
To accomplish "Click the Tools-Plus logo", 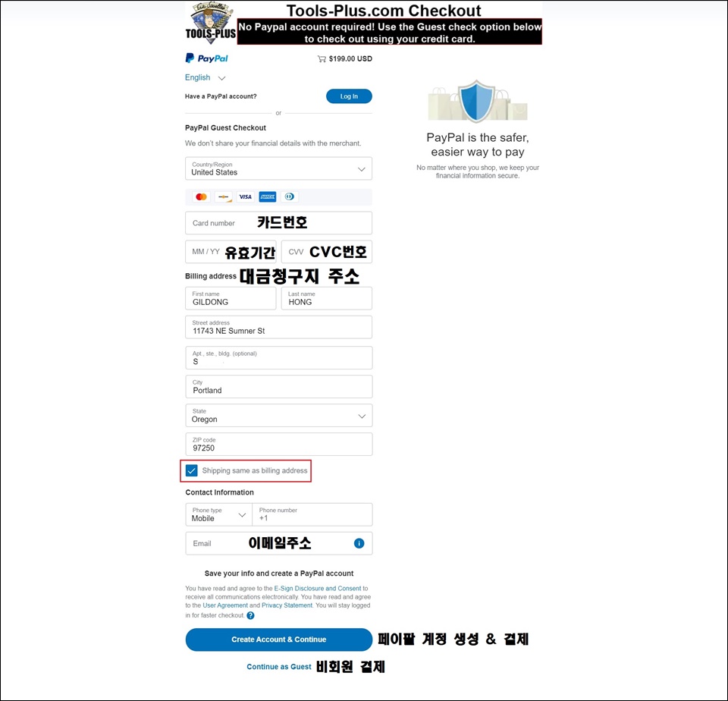I will click(x=210, y=24).
